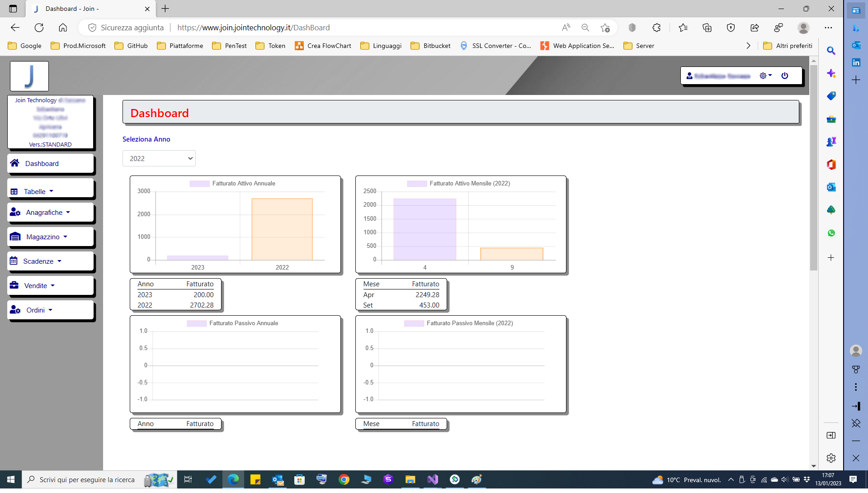Click the Vendite briefcase icon
Screen dimensions: 868x493
click(14, 285)
